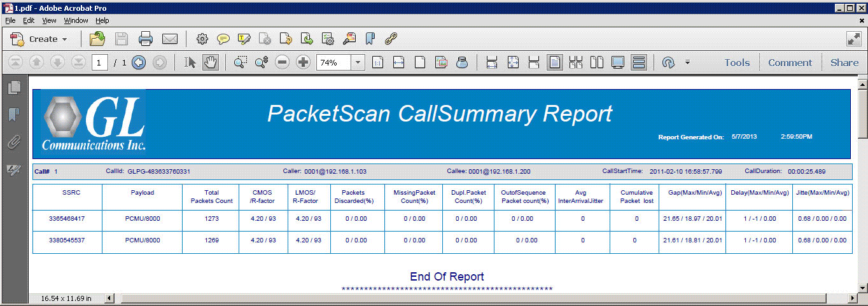Viewport: 868px width, 306px height.
Task: Switch to full screen monitor mode
Action: [x=617, y=62]
